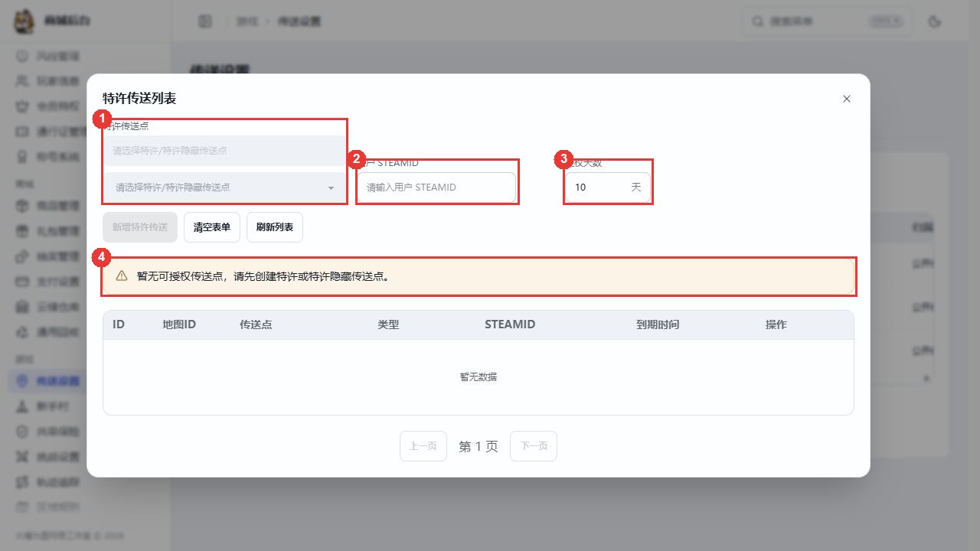
Task: Click the 地图ID column header
Action: pyautogui.click(x=179, y=324)
